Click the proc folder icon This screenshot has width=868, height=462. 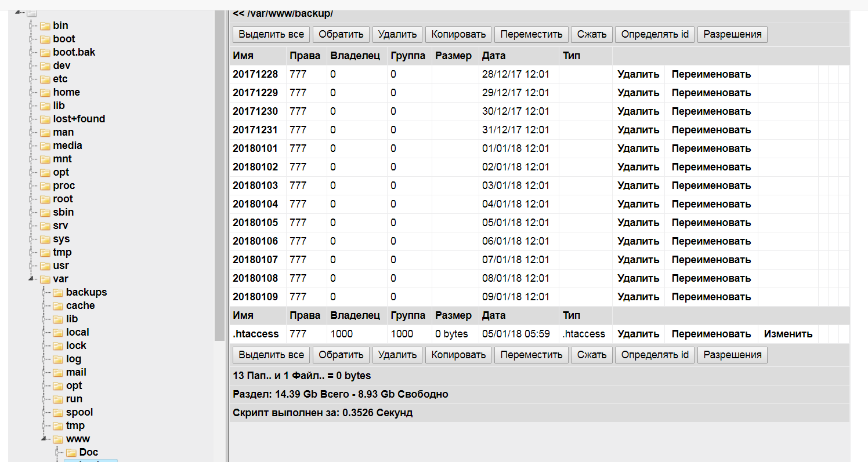click(x=45, y=185)
